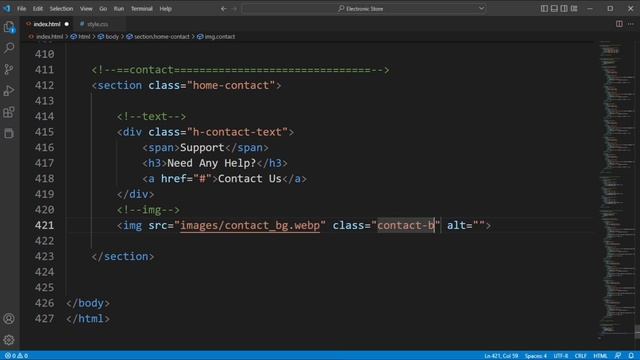
Task: Open the Accounts menu icon
Action: (9, 319)
